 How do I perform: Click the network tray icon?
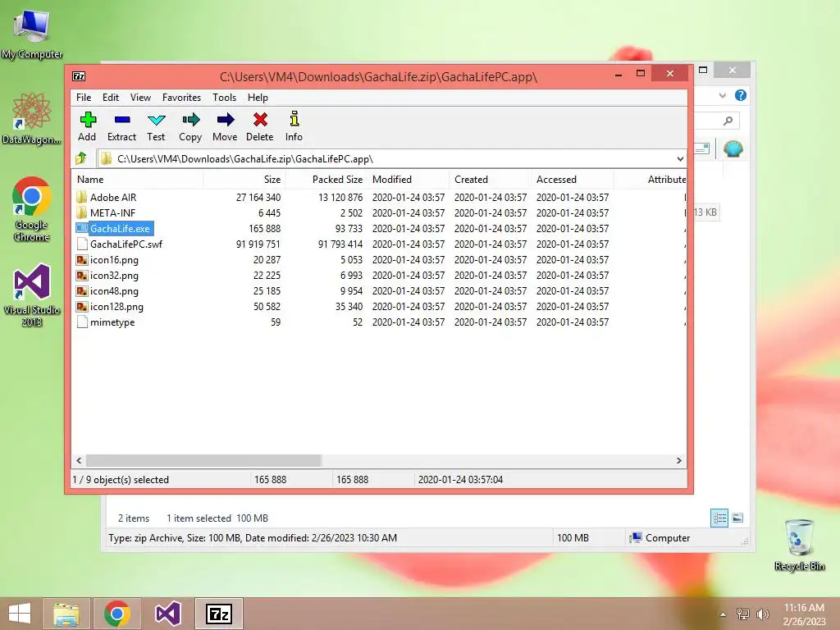(742, 614)
